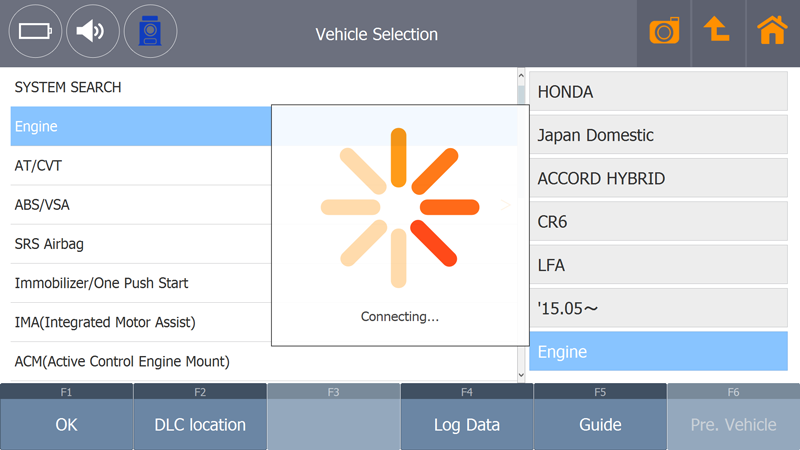Open the F5 Guide button
Screen dimensions: 800x450
[600, 417]
